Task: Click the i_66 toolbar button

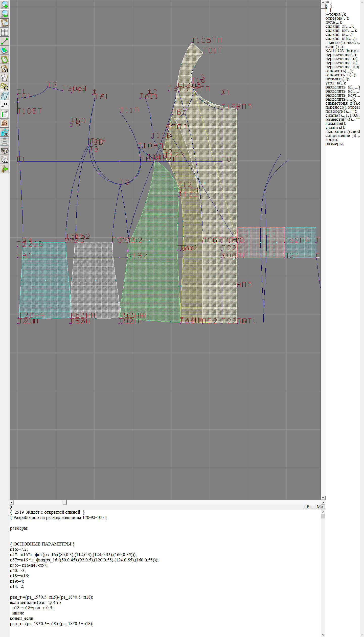Action: (x=5, y=105)
